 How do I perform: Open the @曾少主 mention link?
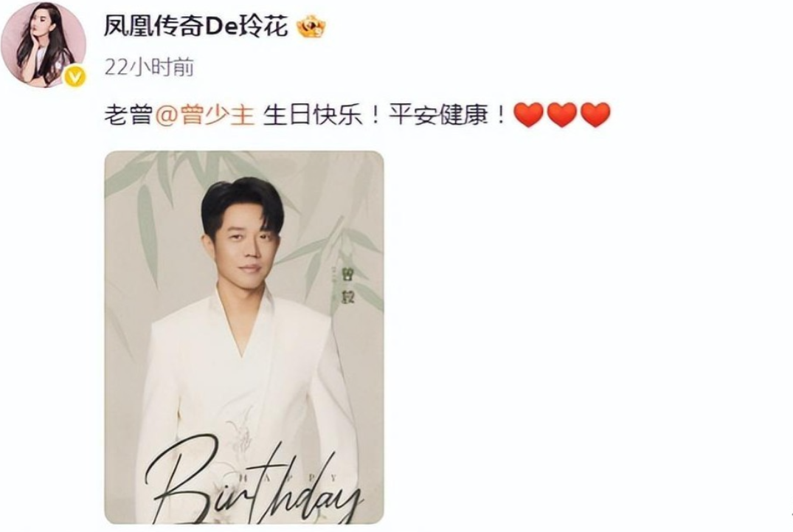[205, 115]
